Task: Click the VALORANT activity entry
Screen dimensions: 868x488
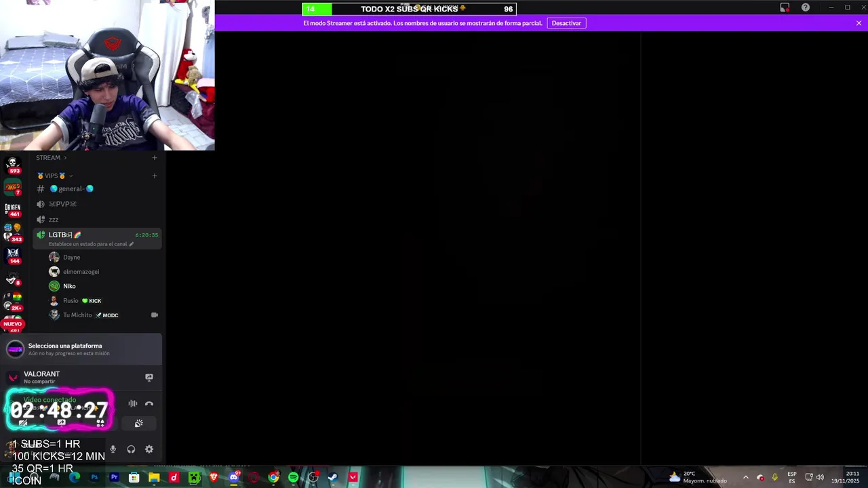Action: click(41, 378)
